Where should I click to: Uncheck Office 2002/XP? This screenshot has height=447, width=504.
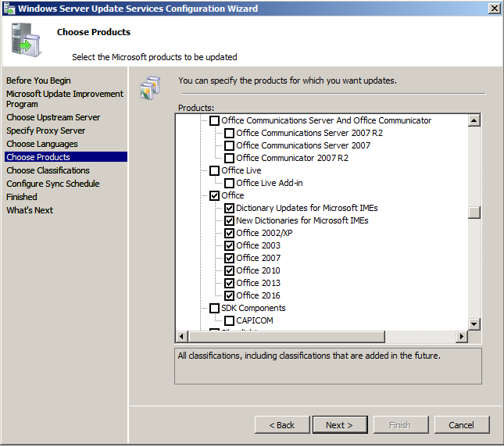coord(229,234)
